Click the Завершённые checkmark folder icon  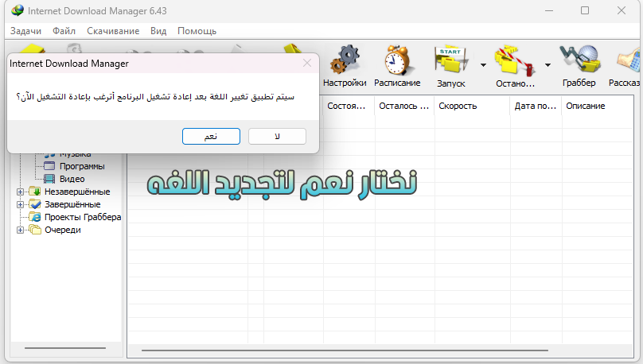click(x=35, y=204)
